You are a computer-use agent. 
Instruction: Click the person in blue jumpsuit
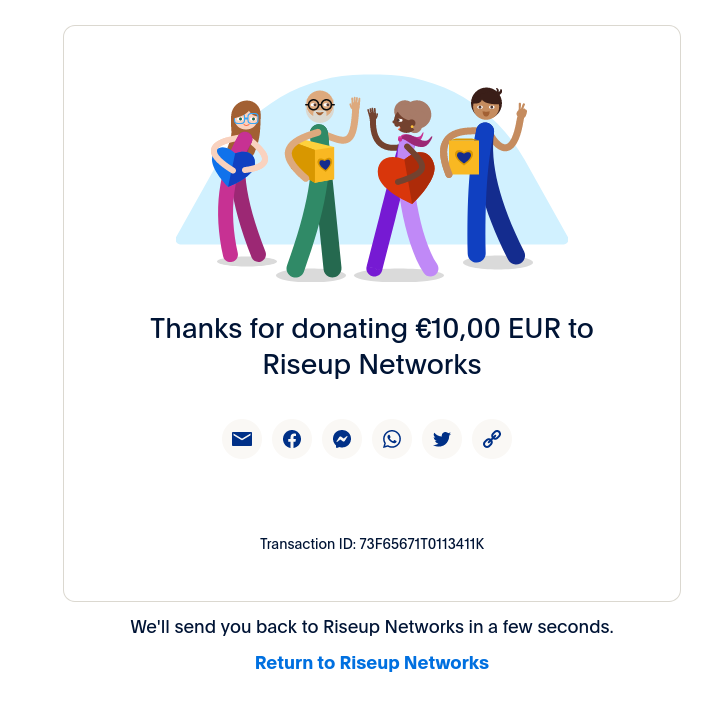[485, 178]
